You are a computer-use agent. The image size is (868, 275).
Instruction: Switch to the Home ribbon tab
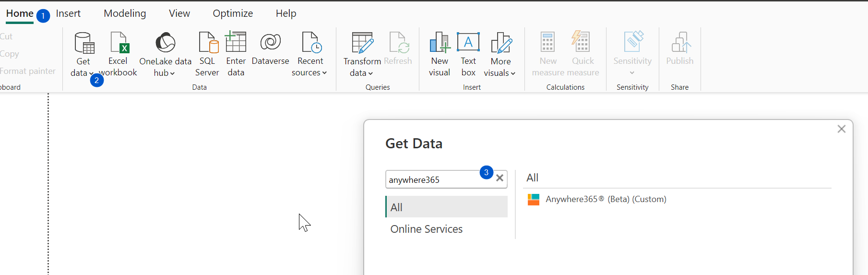(x=20, y=13)
